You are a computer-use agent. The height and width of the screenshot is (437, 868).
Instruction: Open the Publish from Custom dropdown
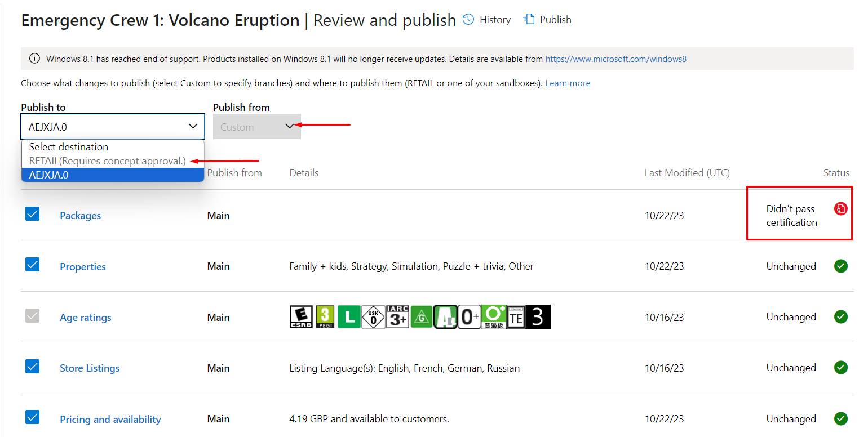tap(257, 127)
